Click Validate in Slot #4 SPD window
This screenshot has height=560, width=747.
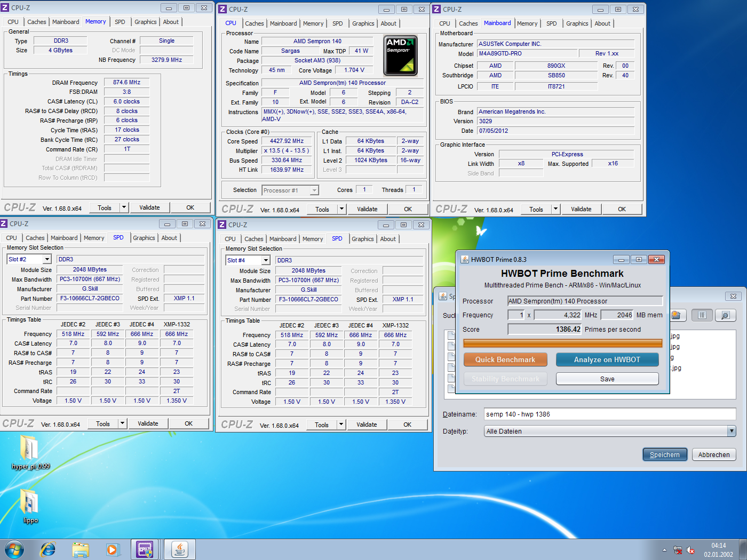[367, 425]
